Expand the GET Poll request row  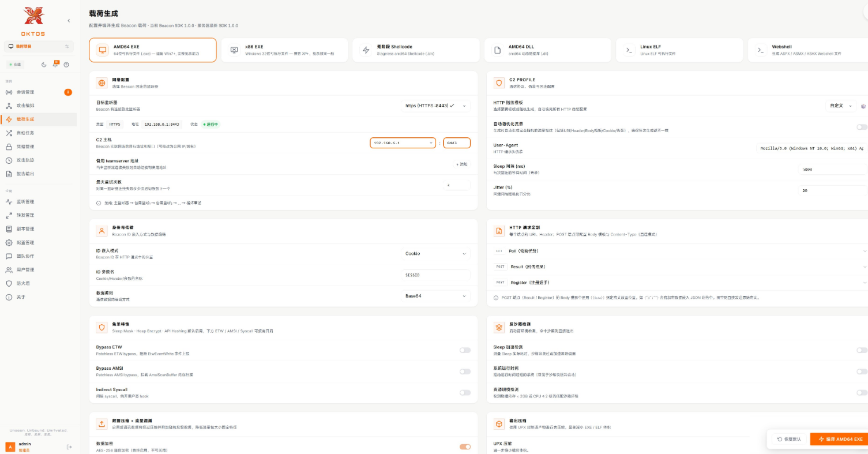pos(681,251)
